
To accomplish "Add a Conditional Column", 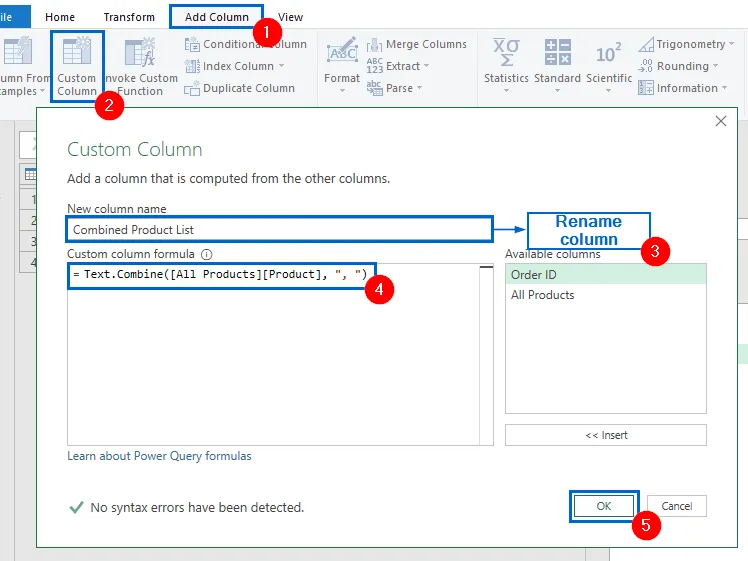I will (245, 44).
